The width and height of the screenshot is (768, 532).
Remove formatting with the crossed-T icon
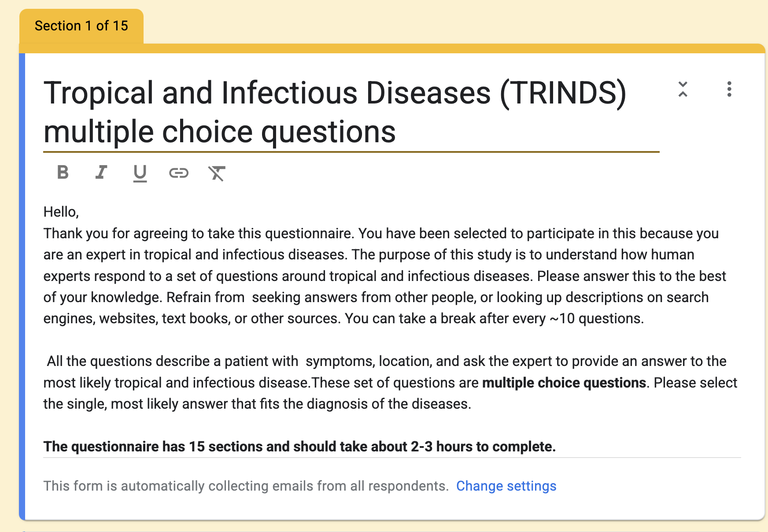point(217,173)
